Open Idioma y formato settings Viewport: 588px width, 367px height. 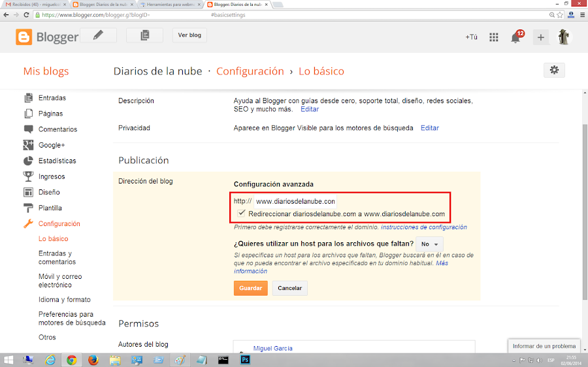pos(65,300)
